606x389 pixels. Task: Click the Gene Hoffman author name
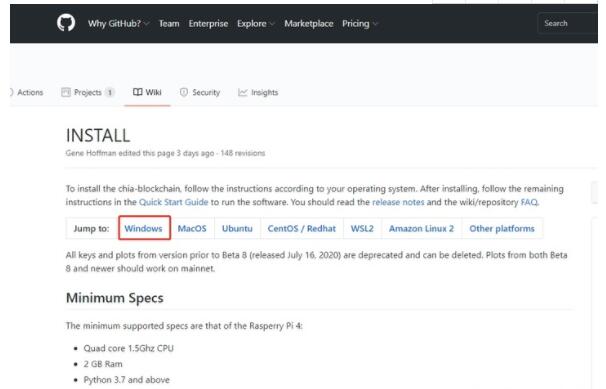91,153
